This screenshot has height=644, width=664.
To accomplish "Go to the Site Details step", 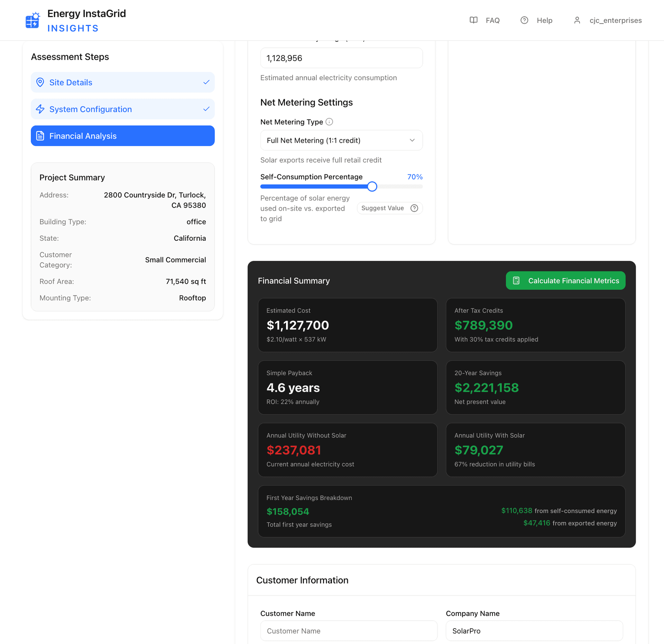I will click(123, 82).
